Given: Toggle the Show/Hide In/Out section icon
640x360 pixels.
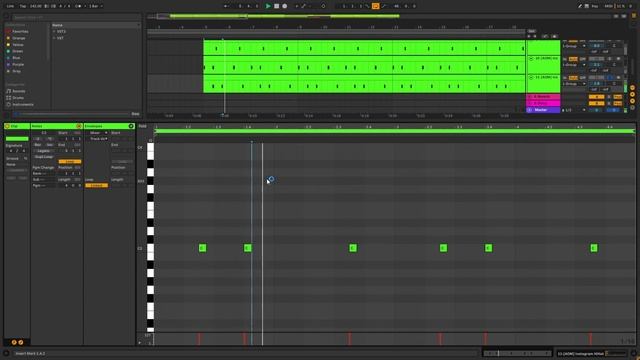Looking at the screenshot, I should click(632, 88).
